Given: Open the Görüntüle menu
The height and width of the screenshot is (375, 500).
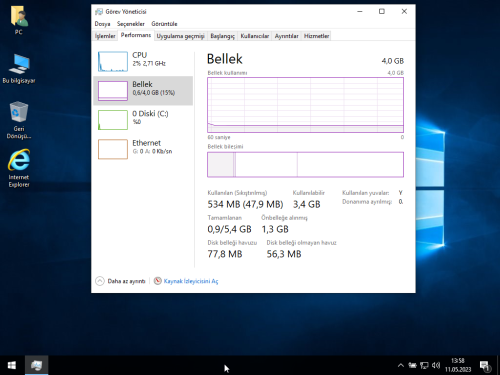Looking at the screenshot, I should click(164, 24).
